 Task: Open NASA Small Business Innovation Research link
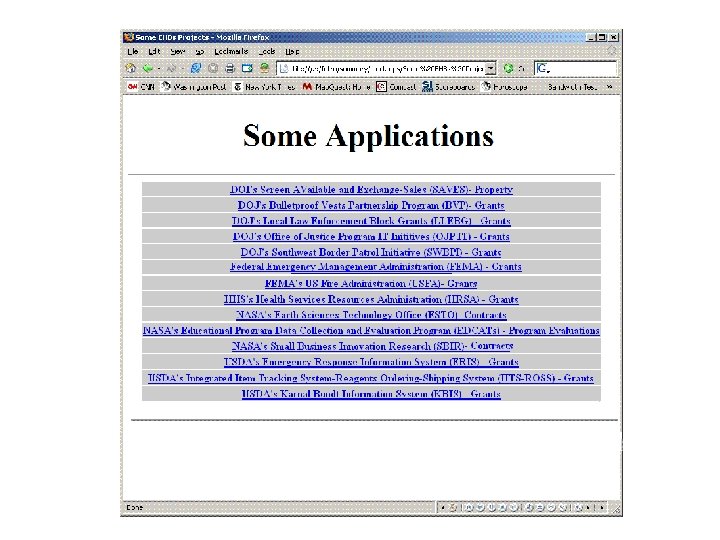pos(372,346)
